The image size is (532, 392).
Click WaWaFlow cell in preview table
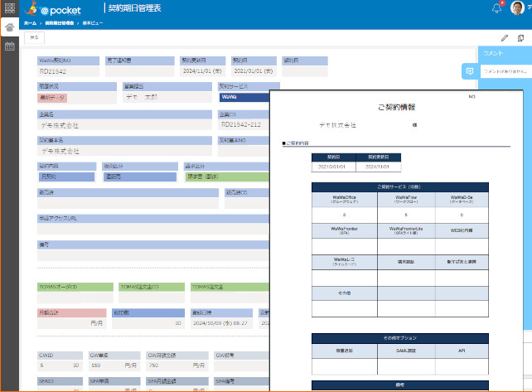point(406,199)
